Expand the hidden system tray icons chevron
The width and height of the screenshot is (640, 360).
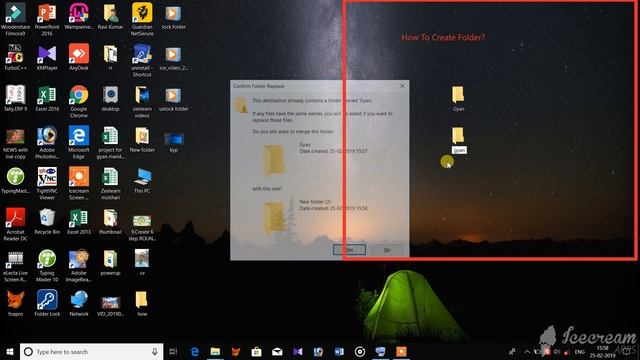click(527, 351)
